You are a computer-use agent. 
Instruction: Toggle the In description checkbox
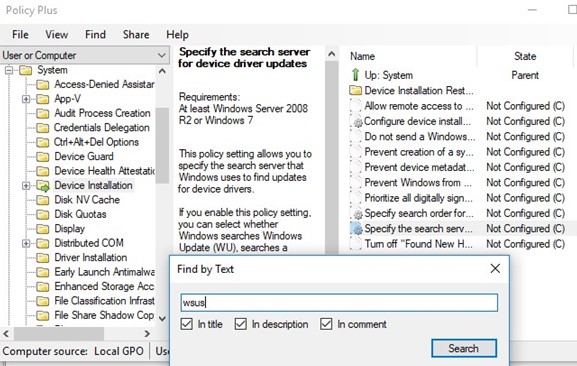tap(241, 324)
